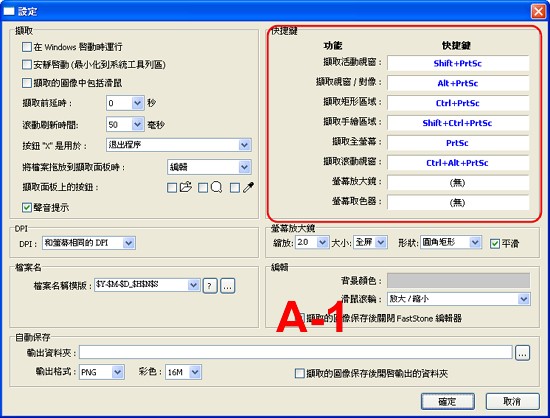
Task: Click the Shift+PrtSc hotkey field
Action: pos(458,63)
